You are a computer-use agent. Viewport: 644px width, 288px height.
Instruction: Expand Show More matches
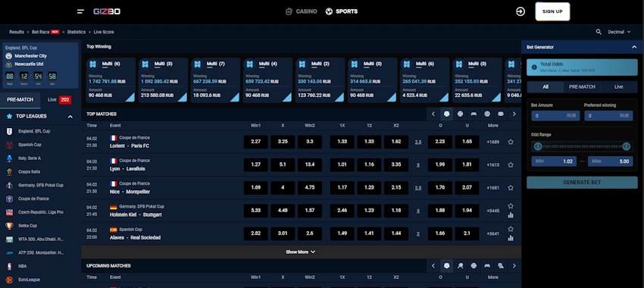[x=301, y=252]
